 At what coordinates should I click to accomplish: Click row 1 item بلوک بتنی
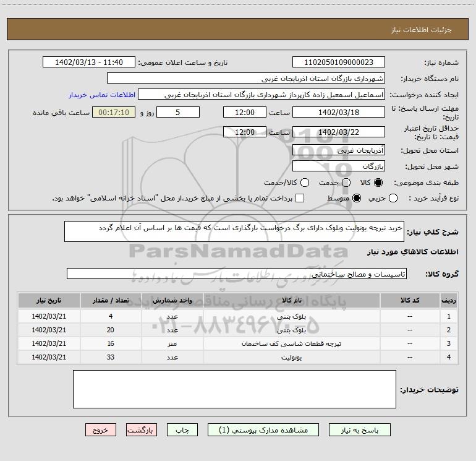click(x=291, y=316)
